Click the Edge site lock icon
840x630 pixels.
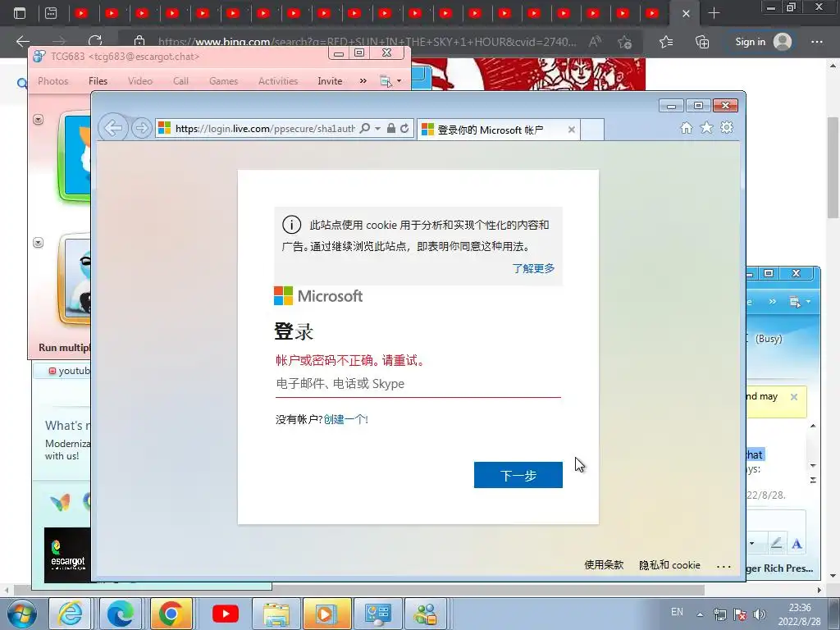coord(139,41)
